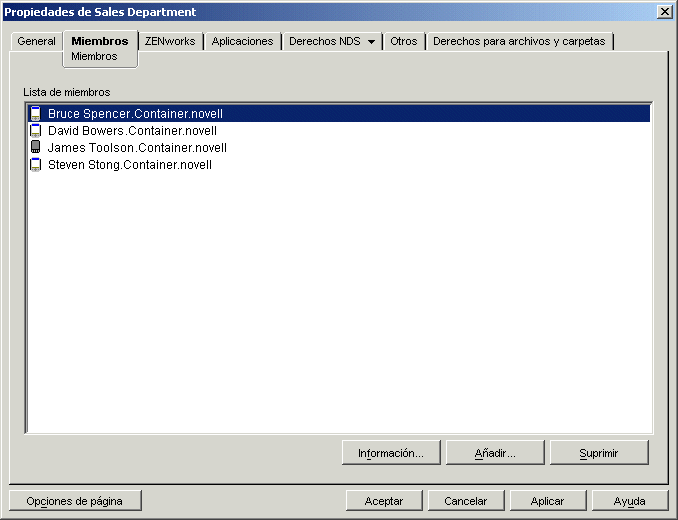Switch to the Otros tab
Viewport: 678px width, 520px height.
[403, 41]
